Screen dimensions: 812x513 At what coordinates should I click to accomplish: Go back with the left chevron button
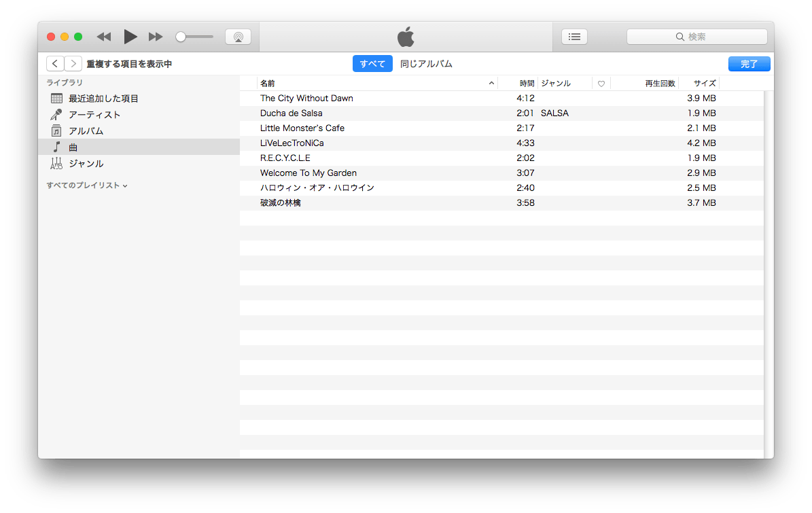tap(55, 64)
